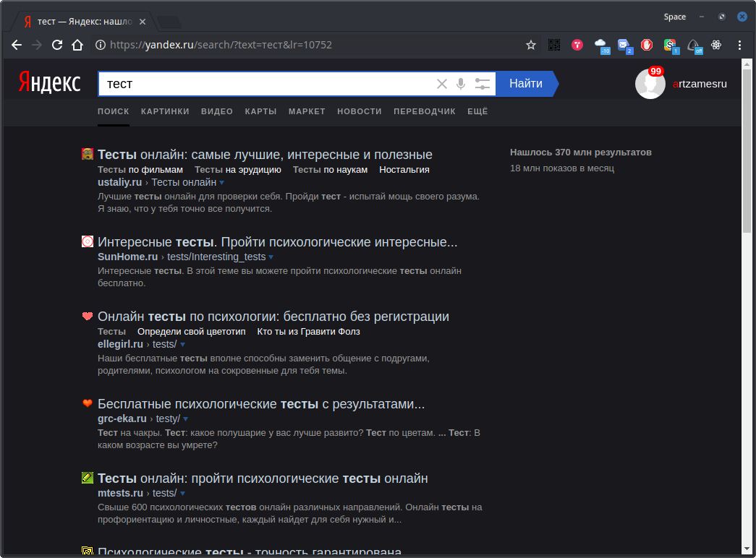Viewport: 756px width, 558px height.
Task: Select the ПОИСК tab
Action: (114, 111)
